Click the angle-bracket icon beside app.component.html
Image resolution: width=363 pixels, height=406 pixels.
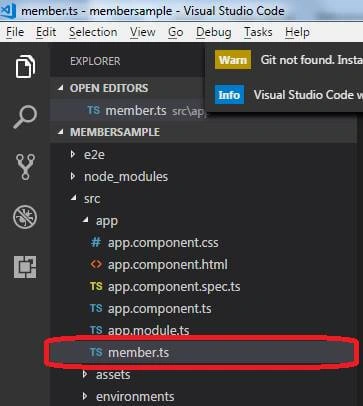tap(96, 264)
